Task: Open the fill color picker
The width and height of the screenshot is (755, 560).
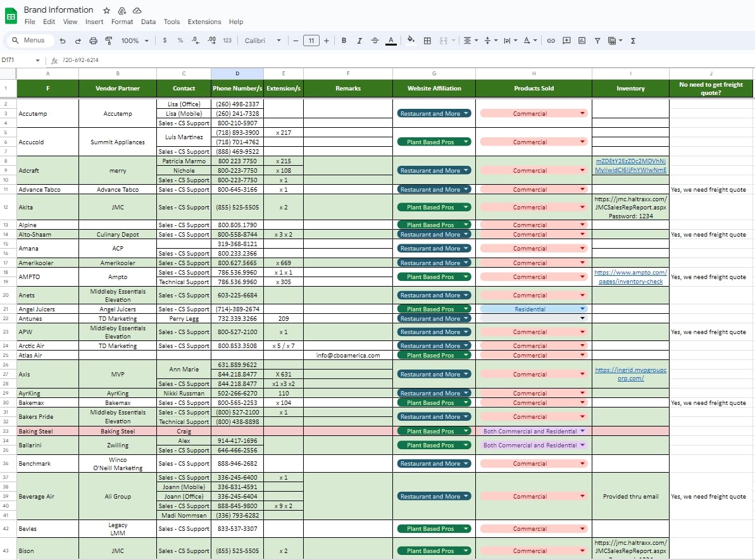Action: [x=411, y=40]
